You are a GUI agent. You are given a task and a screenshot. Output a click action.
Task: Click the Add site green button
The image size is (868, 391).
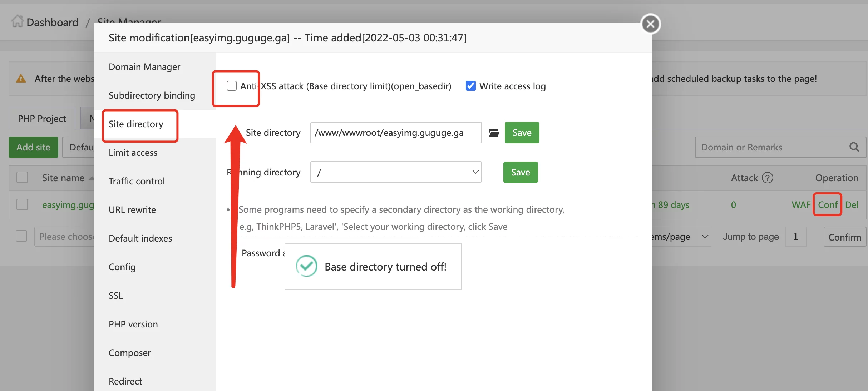tap(33, 147)
